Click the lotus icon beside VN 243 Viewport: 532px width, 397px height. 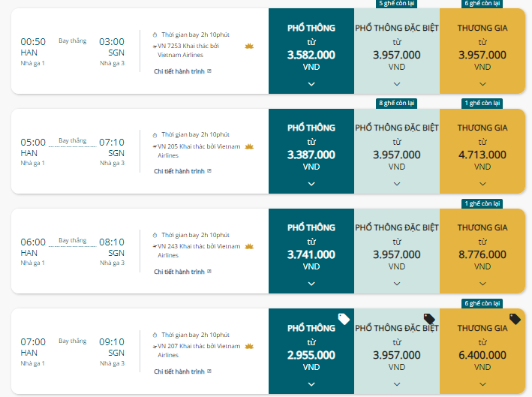(x=249, y=246)
